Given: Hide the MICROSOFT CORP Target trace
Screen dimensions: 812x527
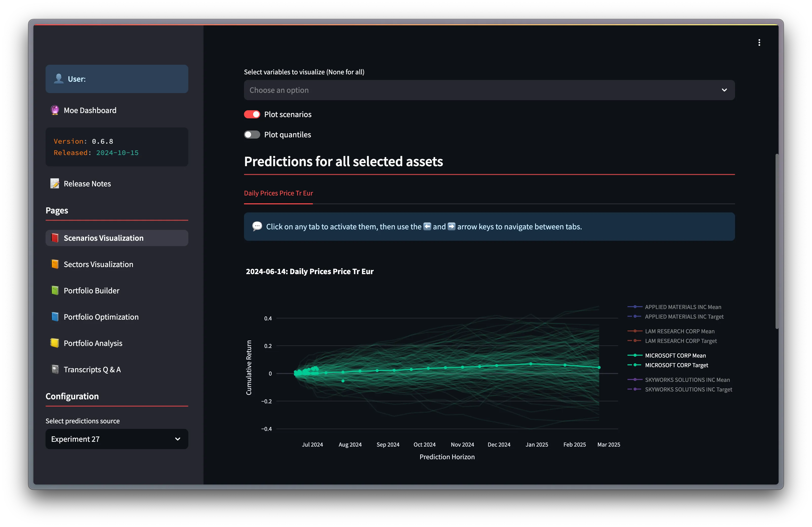Looking at the screenshot, I should [x=668, y=365].
